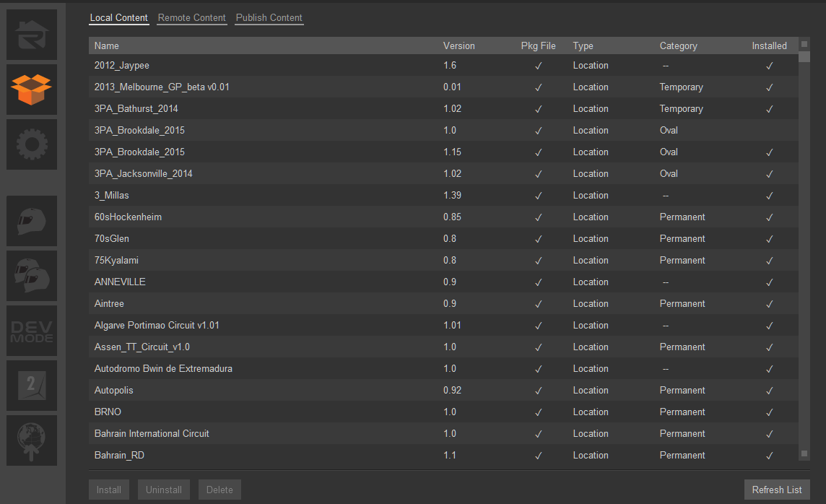Image resolution: width=826 pixels, height=504 pixels.
Task: Click the DEV MODE icon
Action: coord(32,331)
